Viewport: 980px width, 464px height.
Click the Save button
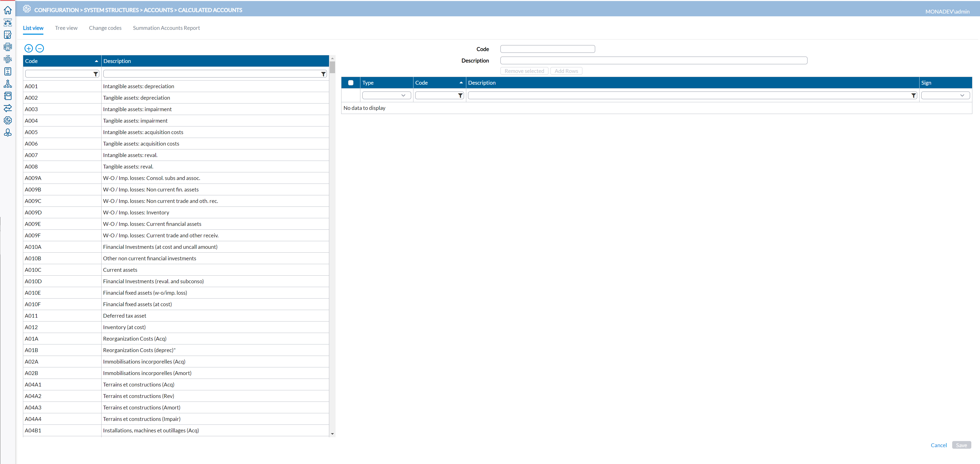pos(961,445)
